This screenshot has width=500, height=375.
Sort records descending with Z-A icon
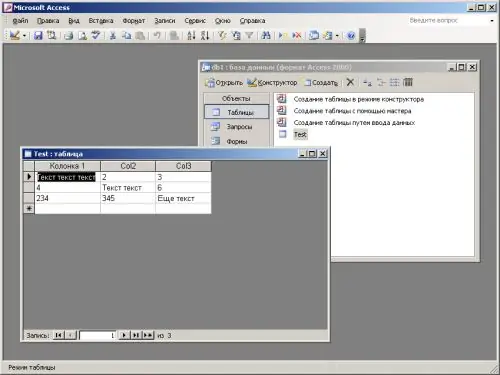pos(205,35)
